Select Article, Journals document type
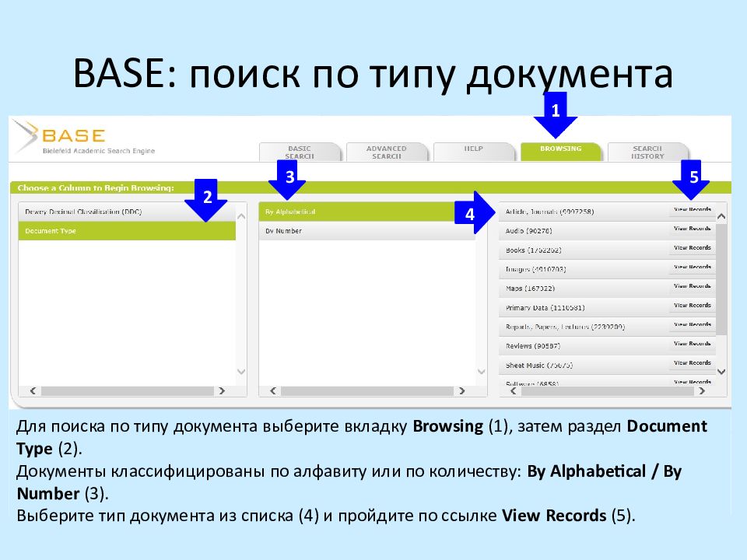This screenshot has width=747, height=560. pyautogui.click(x=584, y=212)
